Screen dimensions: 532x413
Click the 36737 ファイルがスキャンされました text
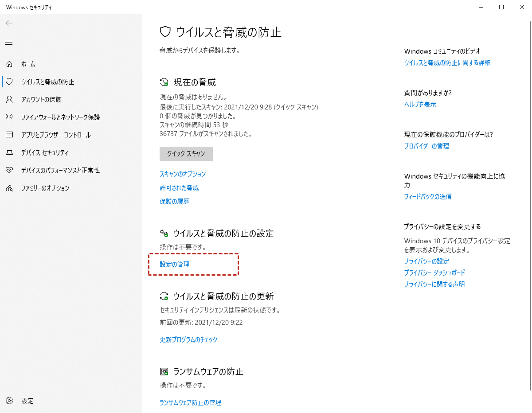click(x=206, y=133)
